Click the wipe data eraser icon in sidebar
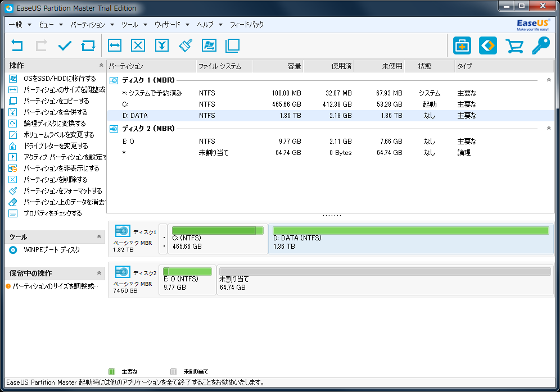Screen dimensions: 560x392 tap(13, 202)
